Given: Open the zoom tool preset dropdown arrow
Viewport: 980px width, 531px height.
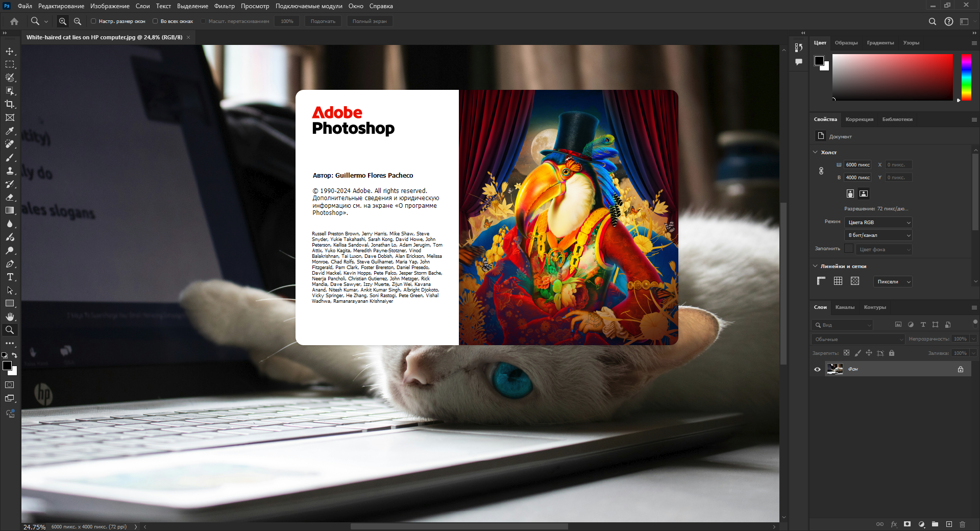Looking at the screenshot, I should click(46, 21).
